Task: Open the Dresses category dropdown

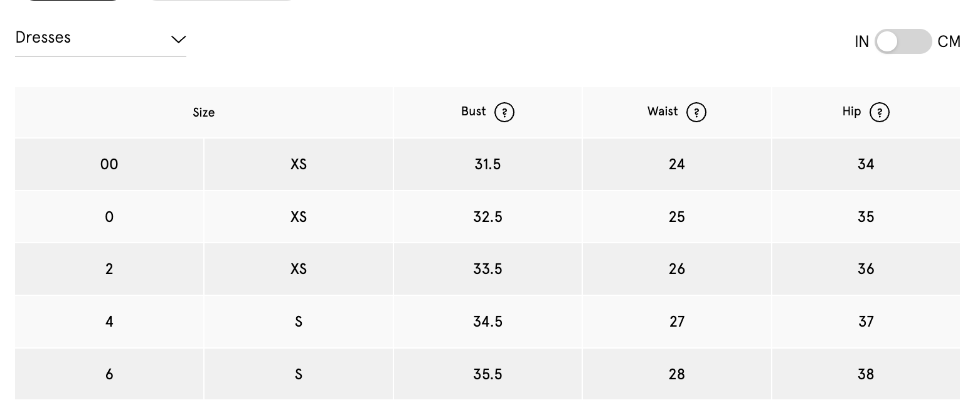Action: (x=100, y=38)
